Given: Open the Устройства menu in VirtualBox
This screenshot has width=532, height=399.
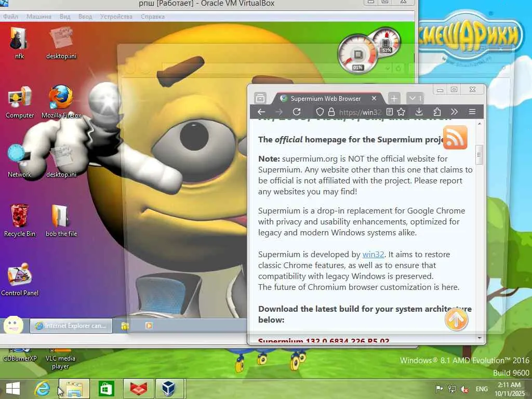Looking at the screenshot, I should [116, 16].
